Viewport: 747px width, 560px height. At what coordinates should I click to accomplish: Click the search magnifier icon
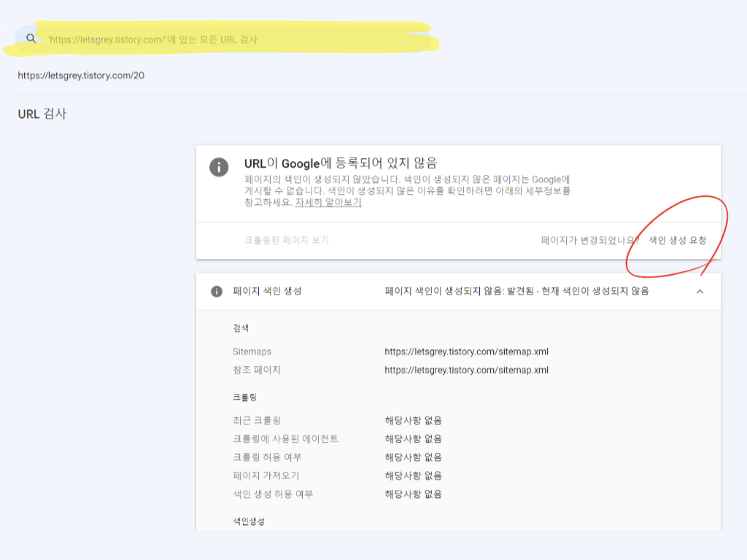pos(31,39)
